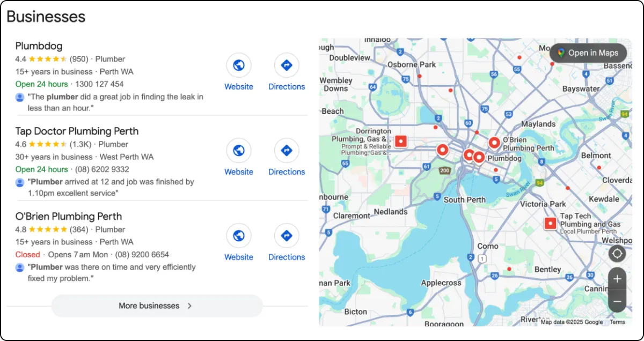Get Directions to Plumbdog using its arrow icon
The width and height of the screenshot is (644, 341).
287,65
